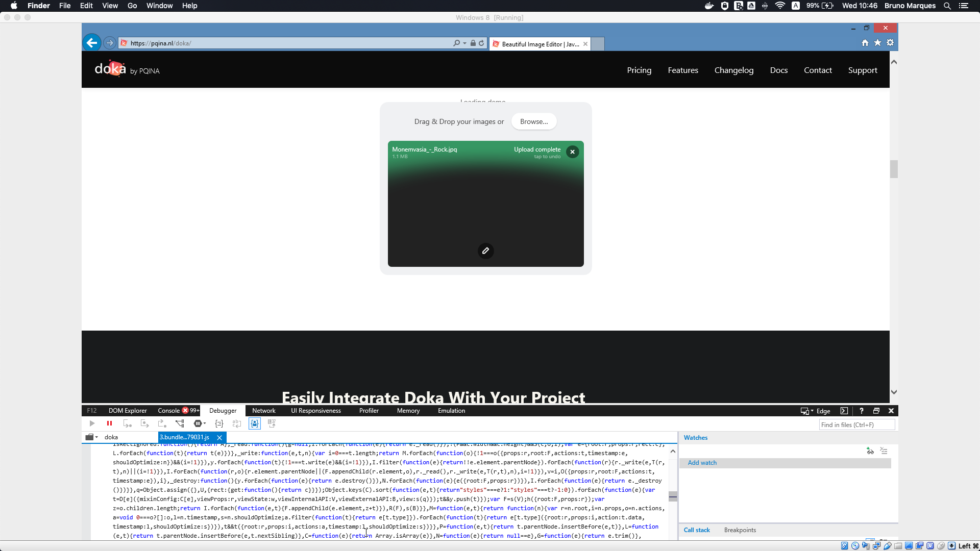The height and width of the screenshot is (551, 980).
Task: Remove the uploaded Monemvasia_-_Rock.jpg file
Action: (573, 152)
